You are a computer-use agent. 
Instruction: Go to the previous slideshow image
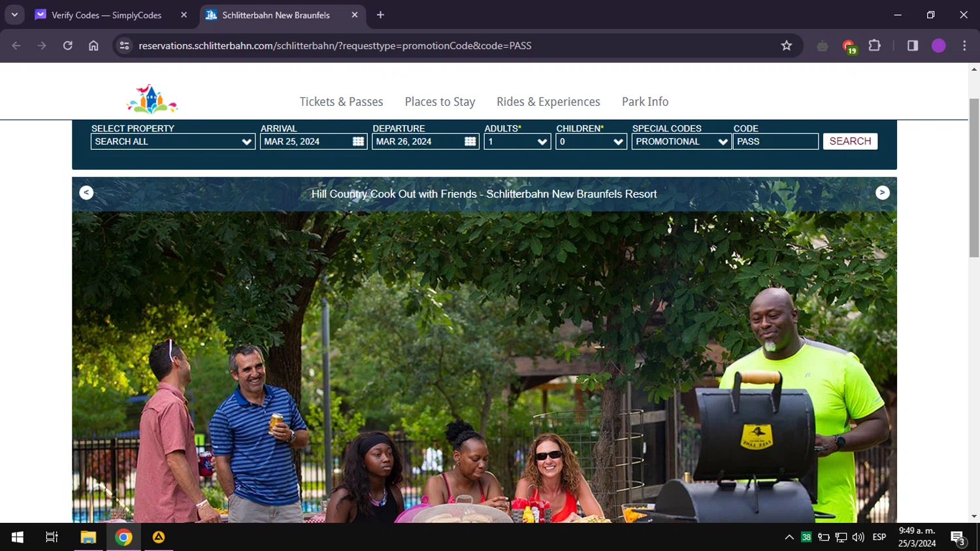point(86,192)
